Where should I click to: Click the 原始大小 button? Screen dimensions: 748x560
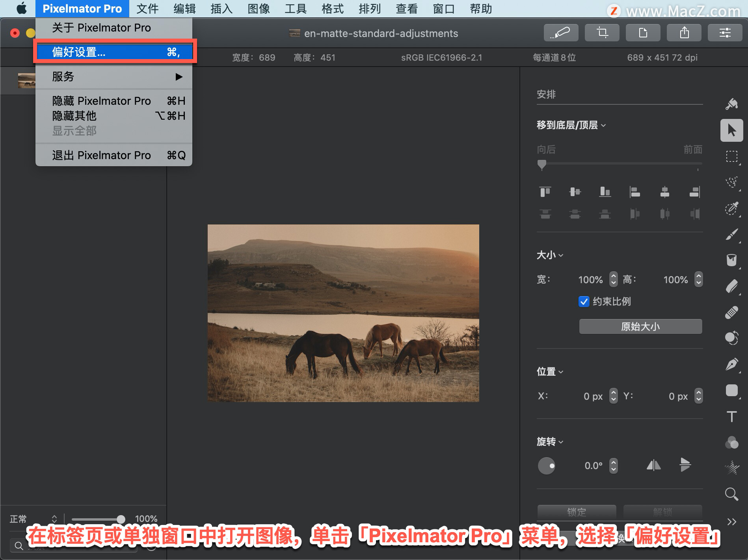click(x=640, y=326)
